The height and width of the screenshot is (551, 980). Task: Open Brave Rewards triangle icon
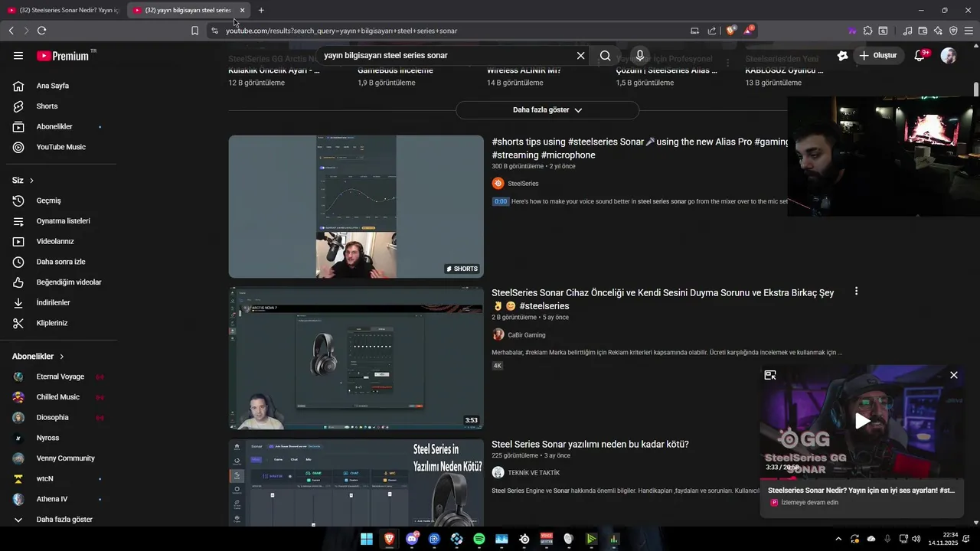click(x=748, y=31)
